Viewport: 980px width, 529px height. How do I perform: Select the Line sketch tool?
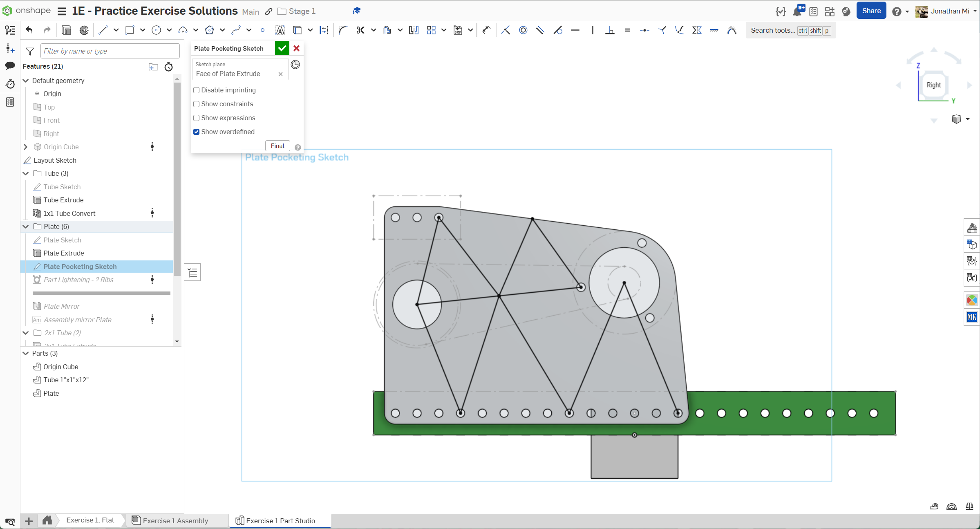(103, 30)
